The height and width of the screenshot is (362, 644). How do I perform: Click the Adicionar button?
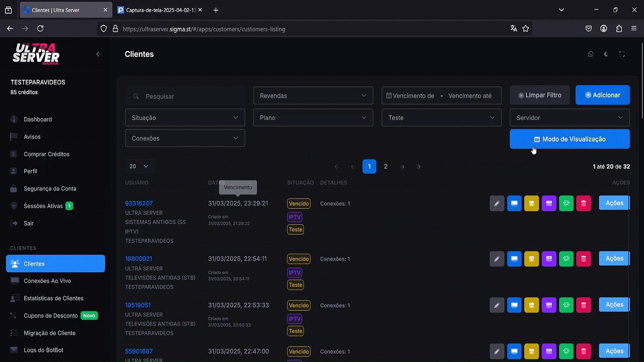603,95
